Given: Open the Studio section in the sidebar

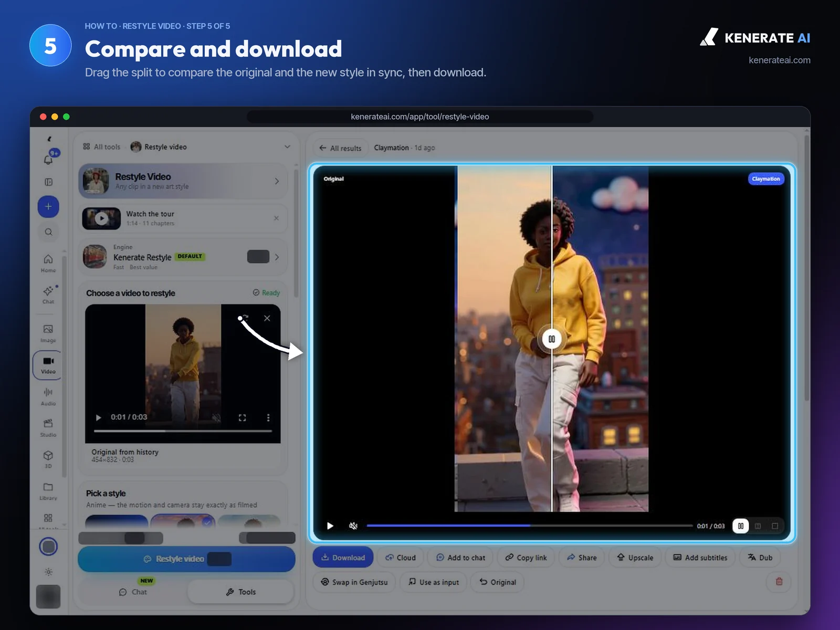Looking at the screenshot, I should 48,427.
